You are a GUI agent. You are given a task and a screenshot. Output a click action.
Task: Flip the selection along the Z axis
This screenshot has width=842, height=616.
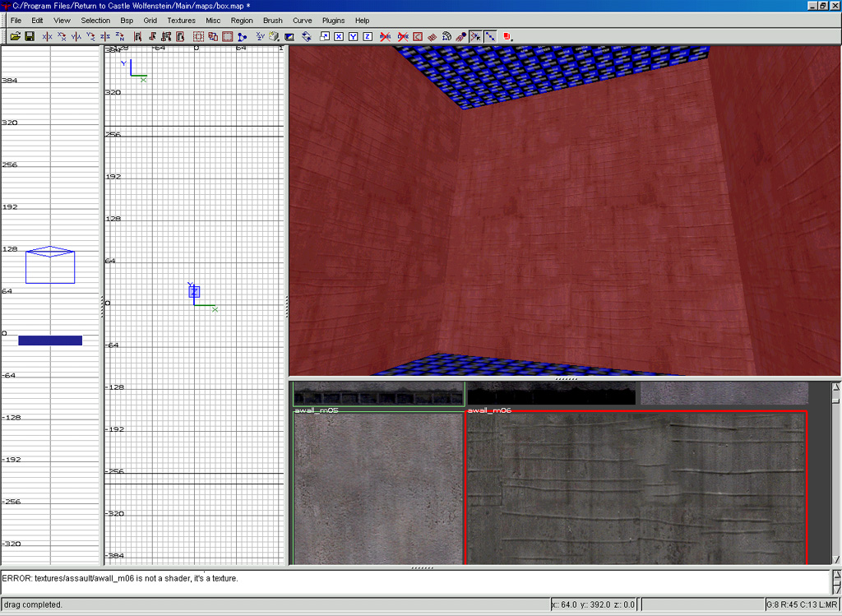105,36
